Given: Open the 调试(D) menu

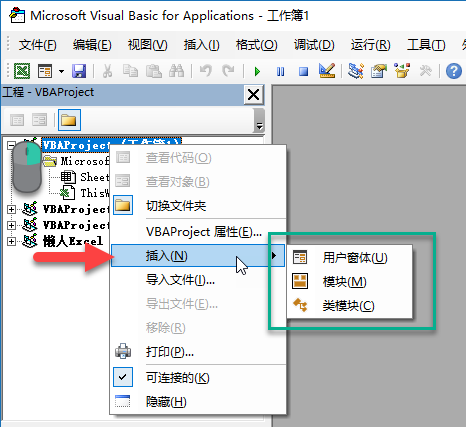Looking at the screenshot, I should pos(314,45).
